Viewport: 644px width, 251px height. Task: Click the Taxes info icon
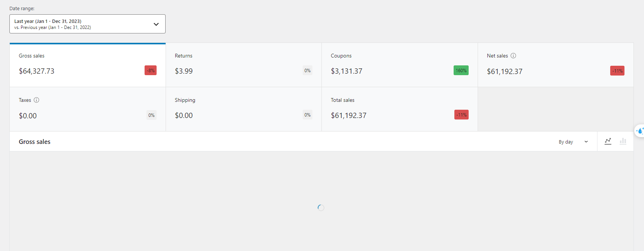(x=36, y=100)
